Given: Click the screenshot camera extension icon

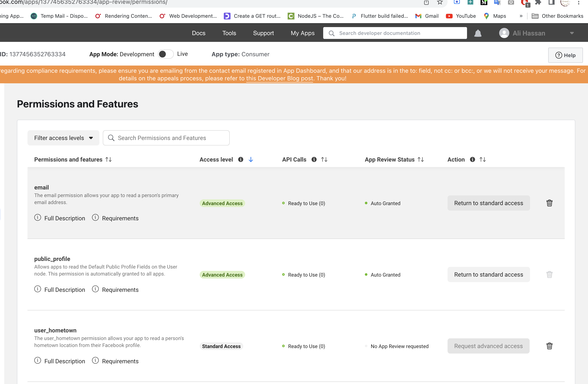Looking at the screenshot, I should pyautogui.click(x=511, y=3).
